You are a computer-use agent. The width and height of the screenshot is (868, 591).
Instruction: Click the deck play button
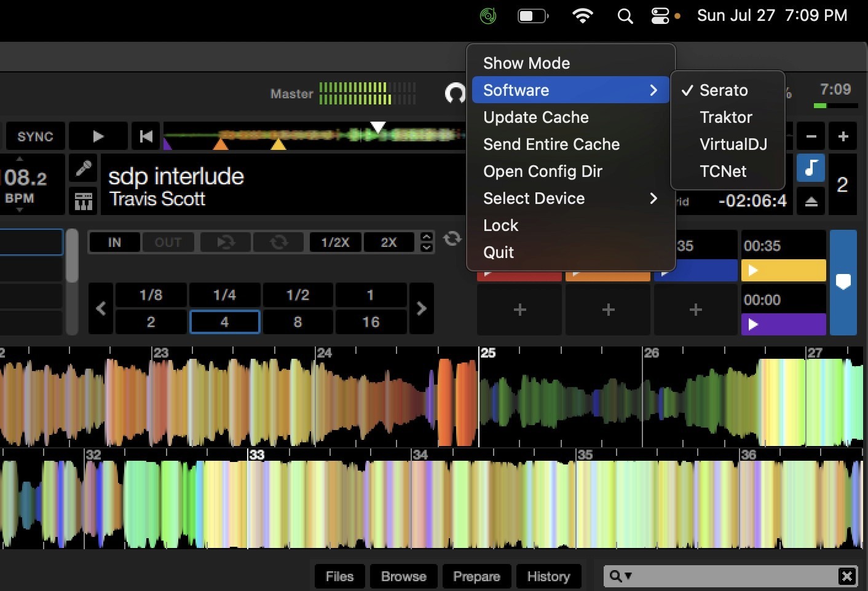pyautogui.click(x=98, y=136)
